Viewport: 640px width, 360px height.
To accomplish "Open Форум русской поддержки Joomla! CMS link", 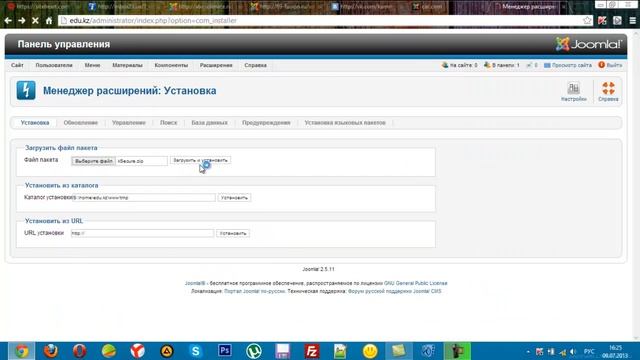I will click(x=394, y=291).
